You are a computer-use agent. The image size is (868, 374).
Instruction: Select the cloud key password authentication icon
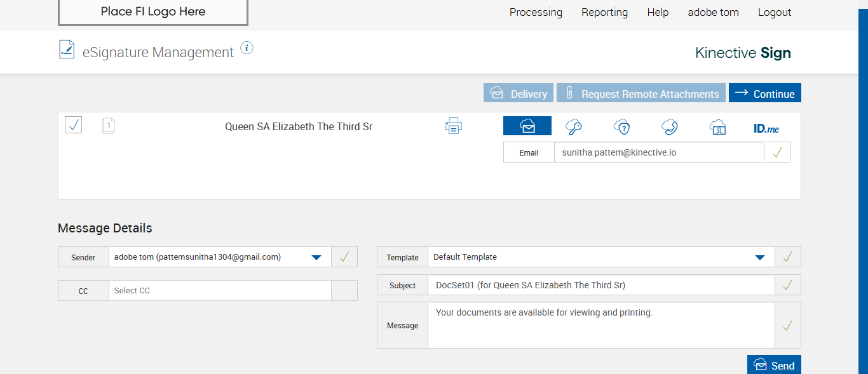click(x=574, y=127)
